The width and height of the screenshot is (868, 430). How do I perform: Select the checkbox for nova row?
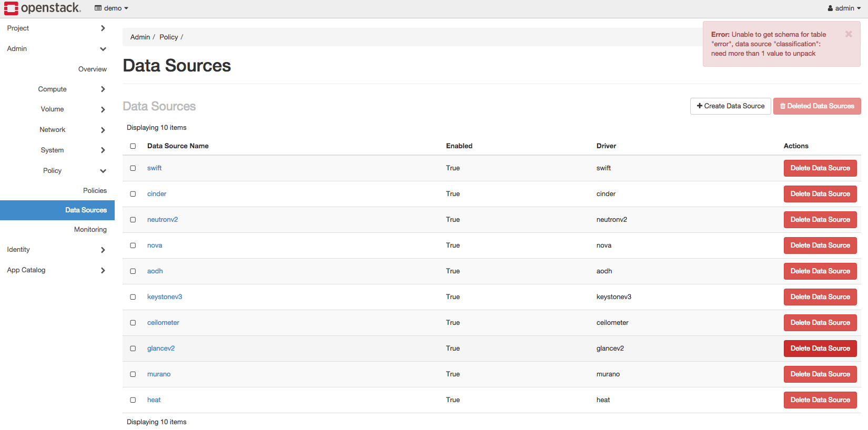133,245
